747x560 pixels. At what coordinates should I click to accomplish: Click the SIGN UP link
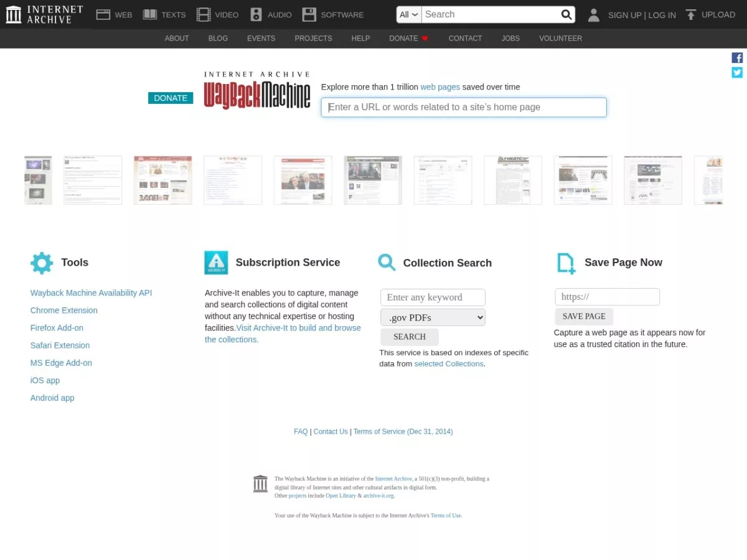point(624,15)
